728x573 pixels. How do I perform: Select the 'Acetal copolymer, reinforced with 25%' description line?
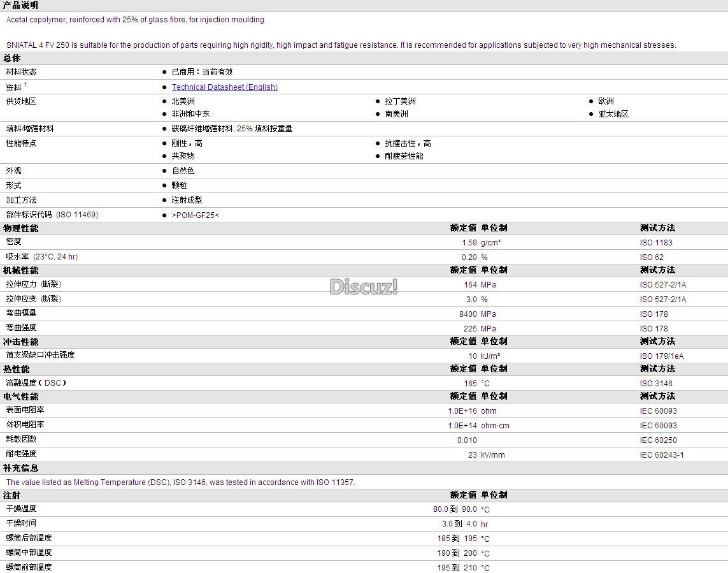(x=136, y=20)
